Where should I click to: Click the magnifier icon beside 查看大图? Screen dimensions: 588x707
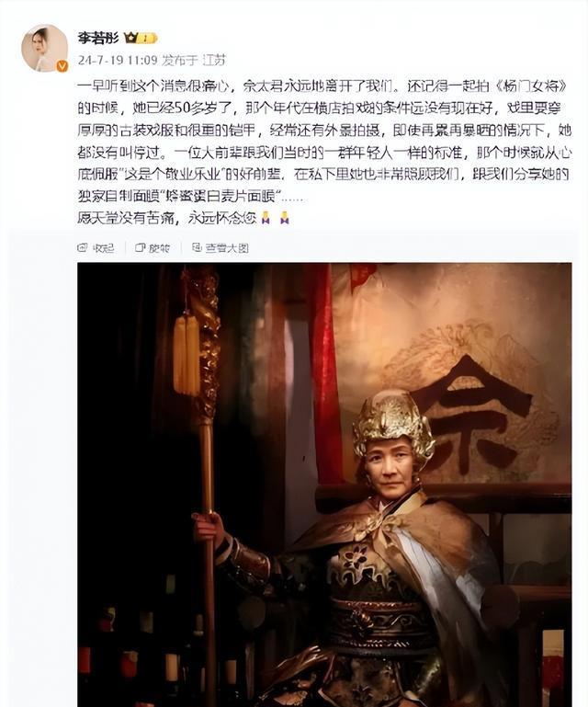coord(197,247)
